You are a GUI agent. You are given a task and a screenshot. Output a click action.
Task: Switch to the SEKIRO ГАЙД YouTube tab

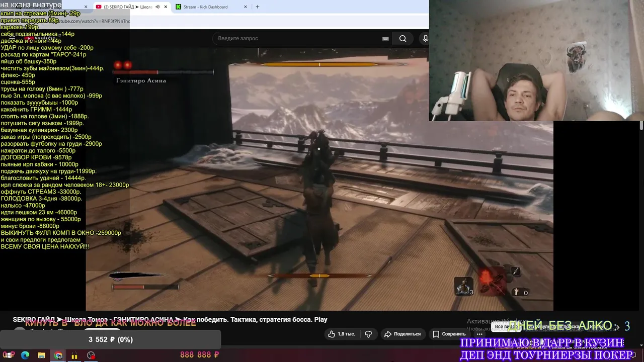pos(131,7)
